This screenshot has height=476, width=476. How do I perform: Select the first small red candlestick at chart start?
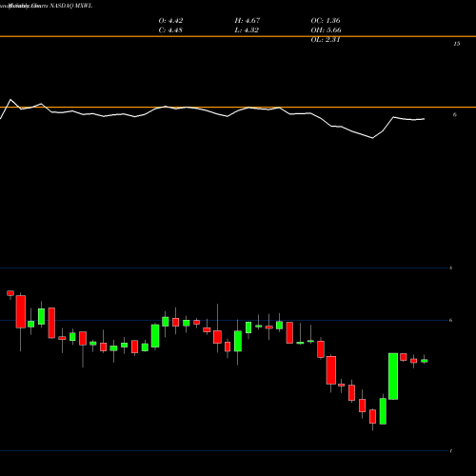10,293
